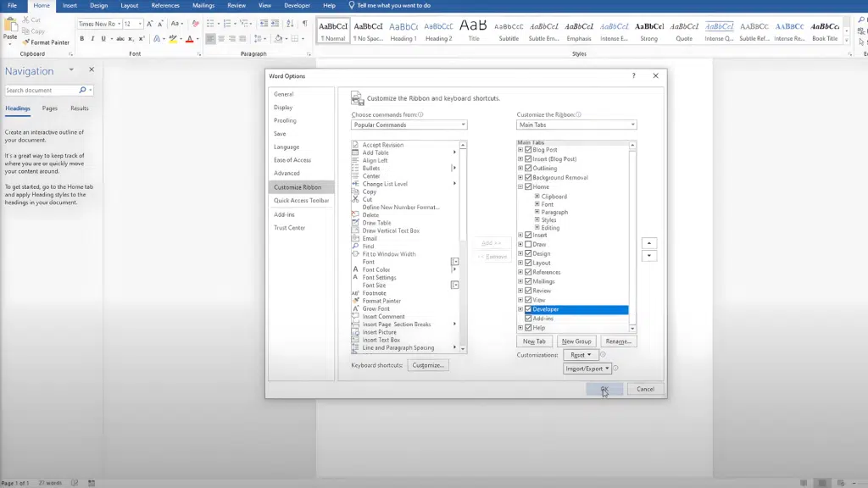Screen dimensions: 868x488
Task: Open the Sort dialog from Paragraph group
Action: 289,24
